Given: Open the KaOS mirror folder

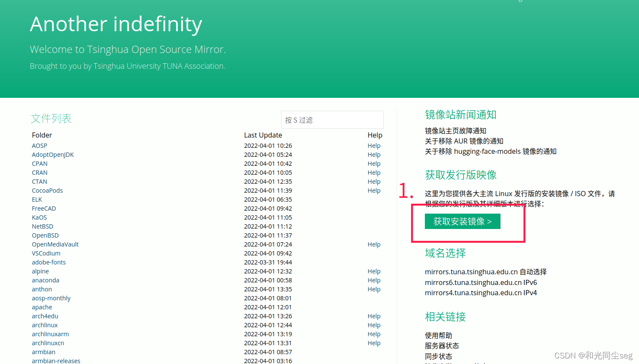Looking at the screenshot, I should [39, 217].
